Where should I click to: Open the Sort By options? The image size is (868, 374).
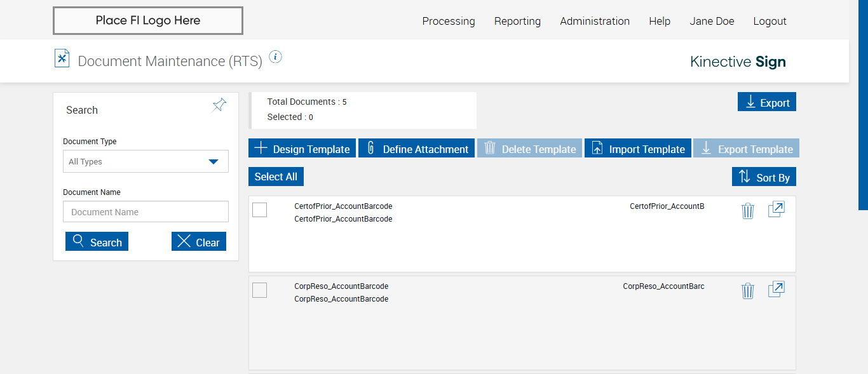point(764,177)
